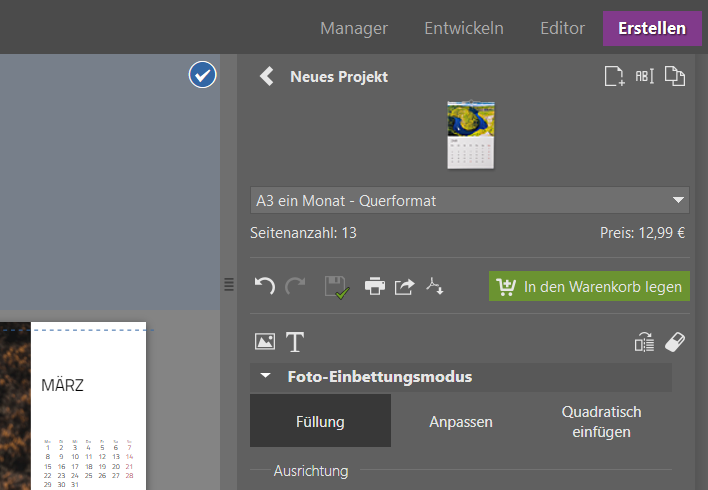Select the Füllung embedding mode

point(320,421)
